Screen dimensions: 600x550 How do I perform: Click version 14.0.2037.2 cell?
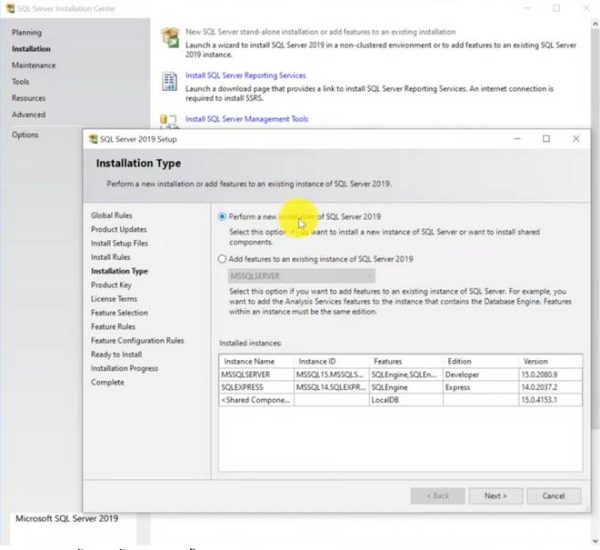(x=550, y=387)
